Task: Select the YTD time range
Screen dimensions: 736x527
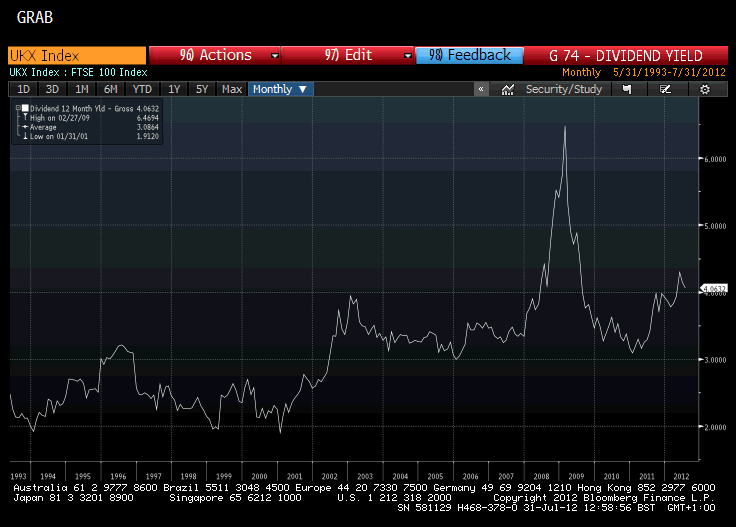Action: point(140,89)
